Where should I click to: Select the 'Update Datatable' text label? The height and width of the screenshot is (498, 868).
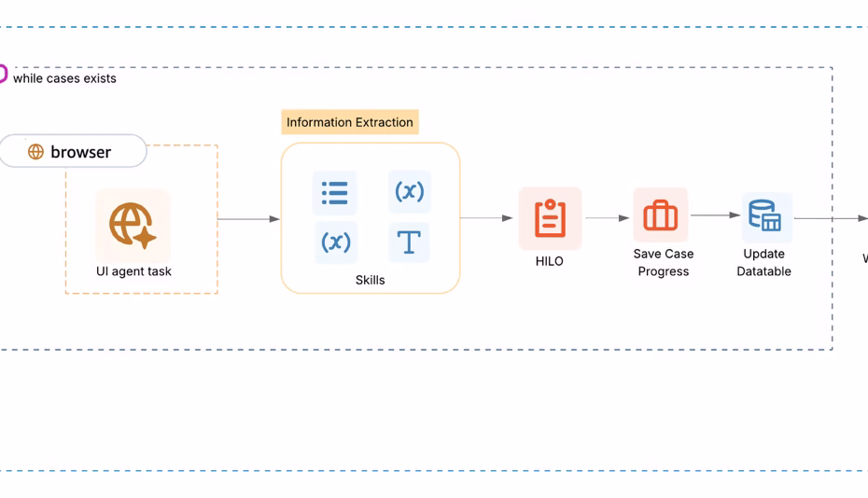coord(763,262)
